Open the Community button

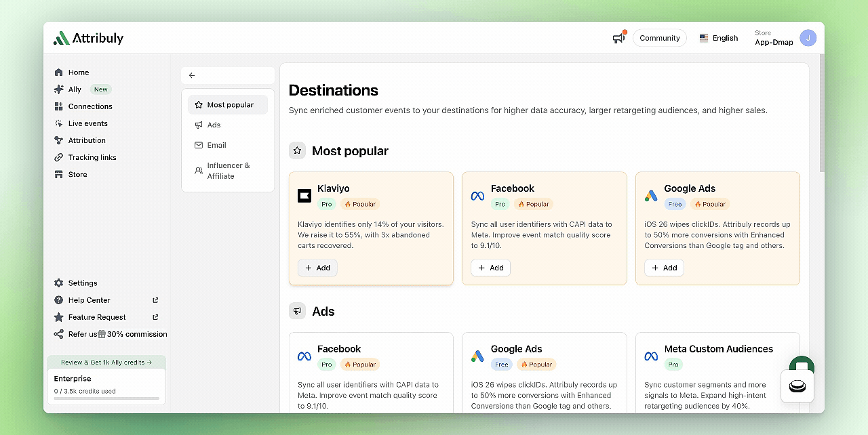(660, 38)
